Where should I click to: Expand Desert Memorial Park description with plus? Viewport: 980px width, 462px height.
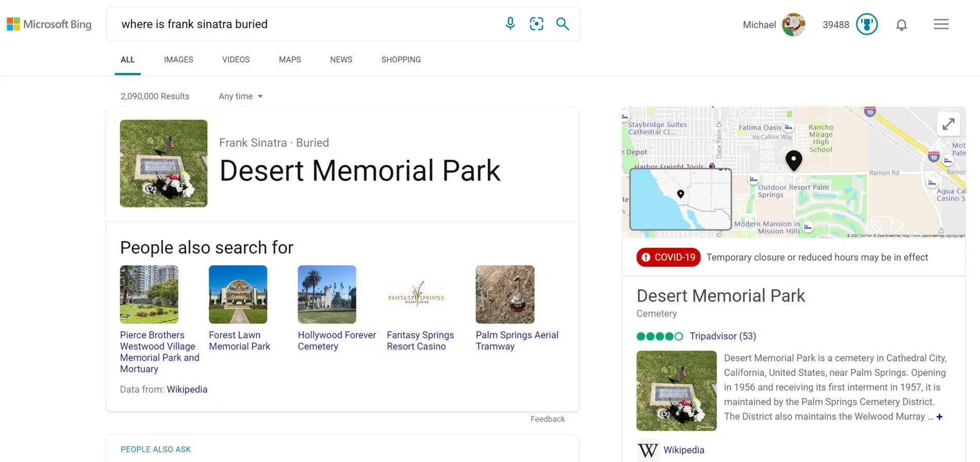click(939, 417)
